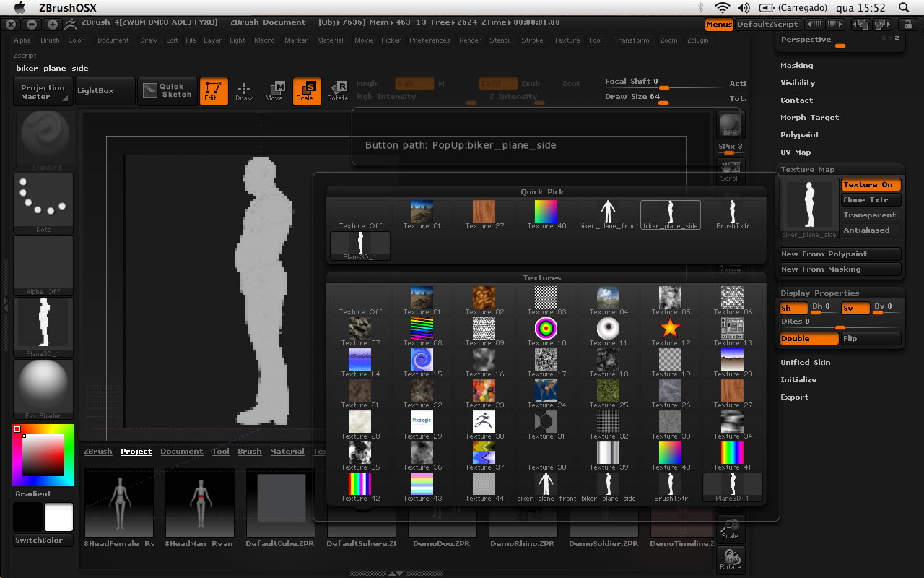
Task: Adjust the Draw Size slider
Action: click(663, 102)
